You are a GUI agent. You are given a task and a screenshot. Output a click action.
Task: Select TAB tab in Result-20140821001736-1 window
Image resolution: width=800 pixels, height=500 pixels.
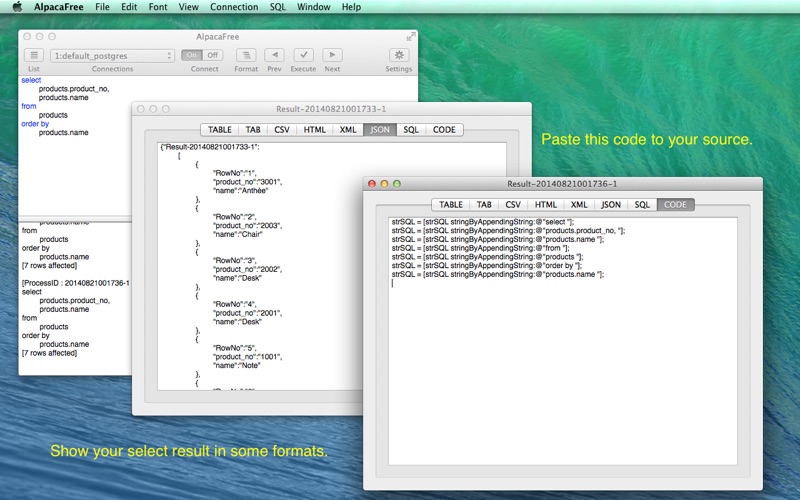484,205
